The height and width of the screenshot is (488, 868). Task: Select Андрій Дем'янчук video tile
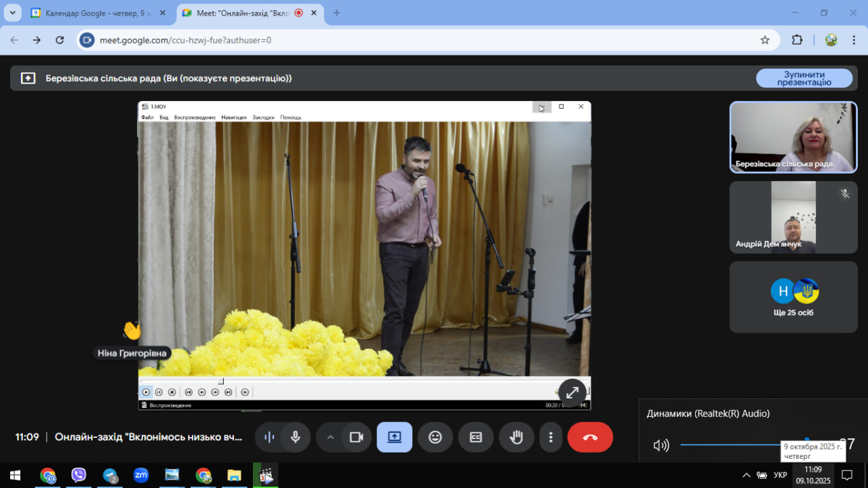pyautogui.click(x=793, y=217)
